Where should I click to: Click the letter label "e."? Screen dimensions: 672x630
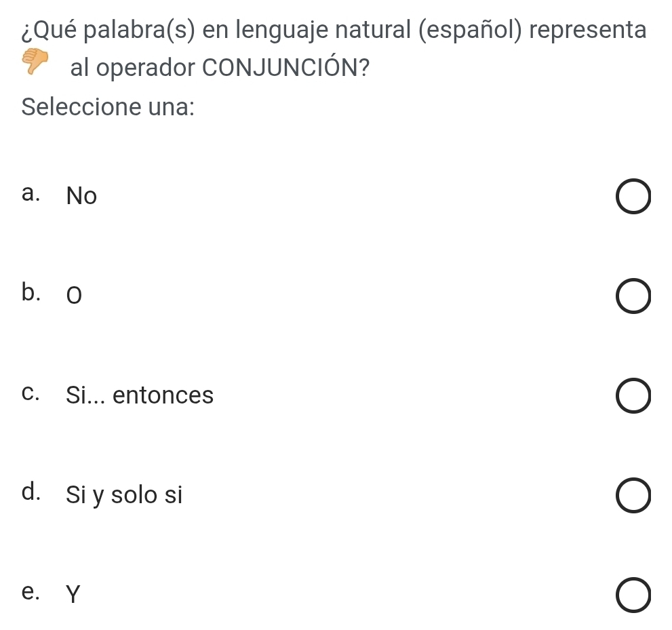[33, 591]
